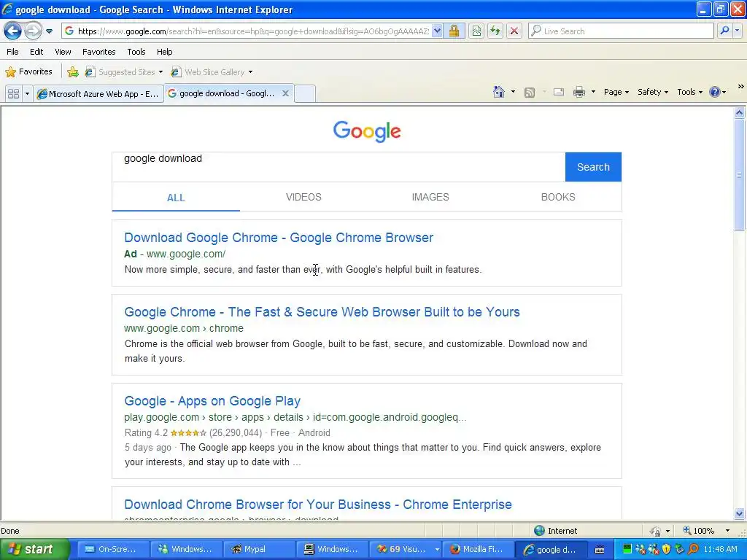Click the scrollbar down arrow

point(740,513)
